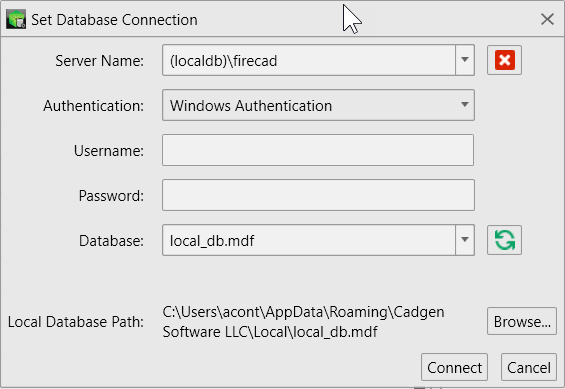Click into the Username input field
565x389 pixels.
(x=318, y=150)
